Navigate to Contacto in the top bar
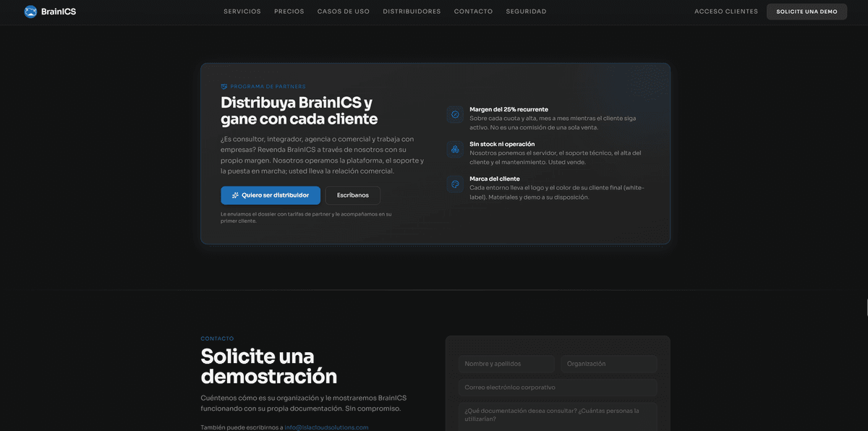Screen dimensions: 868x431 (474, 12)
